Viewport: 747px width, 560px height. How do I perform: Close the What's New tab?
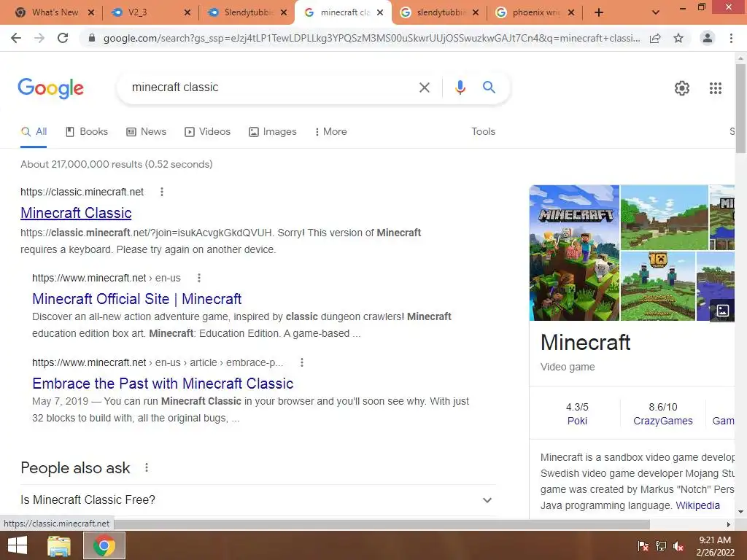tap(91, 13)
